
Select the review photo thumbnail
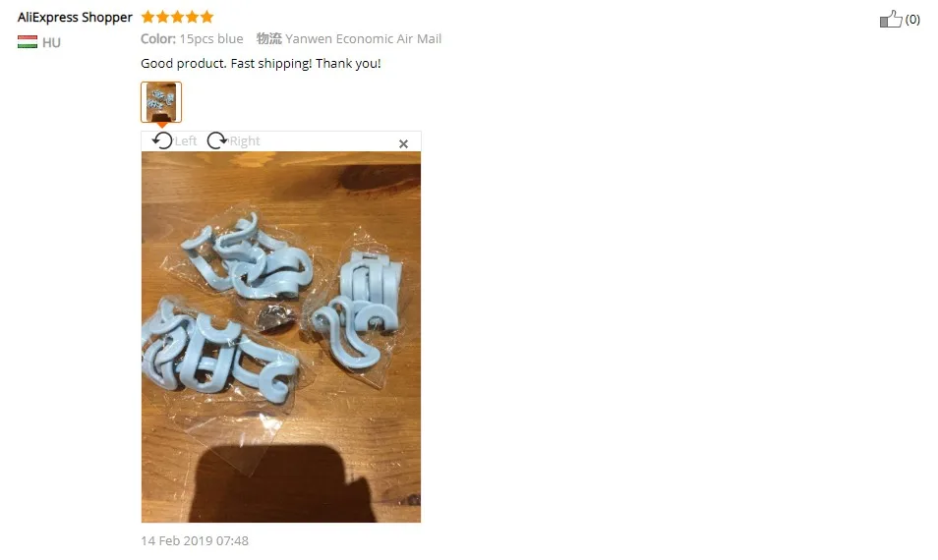tap(161, 102)
